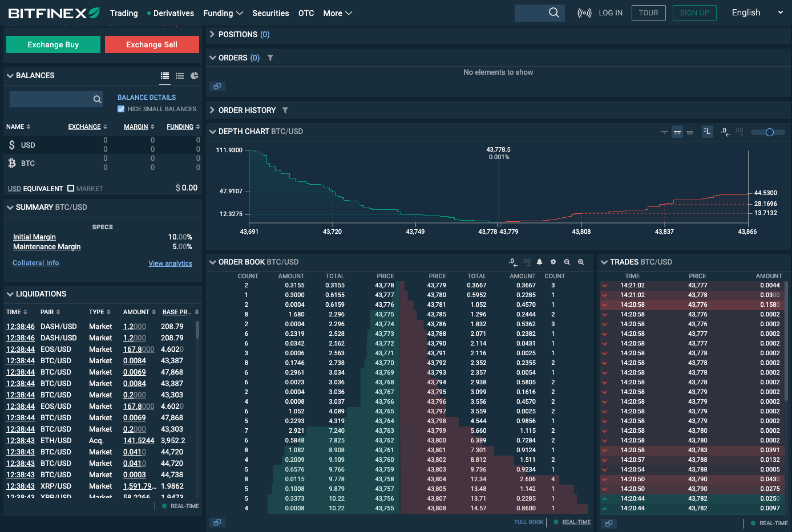Increase order book price precision
This screenshot has width=792, height=532.
(527, 262)
